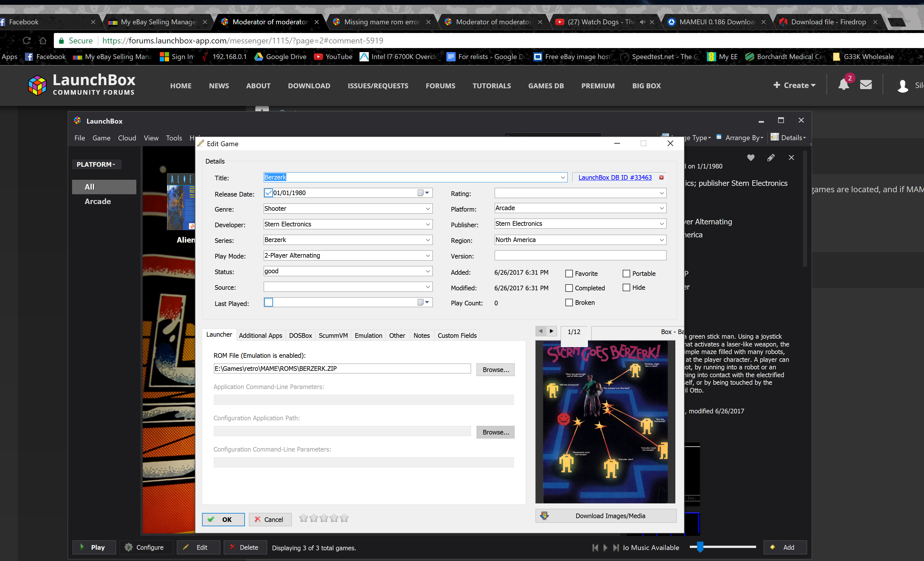Open the Tools menu in LaunchBox
This screenshot has width=924, height=561.
[174, 138]
